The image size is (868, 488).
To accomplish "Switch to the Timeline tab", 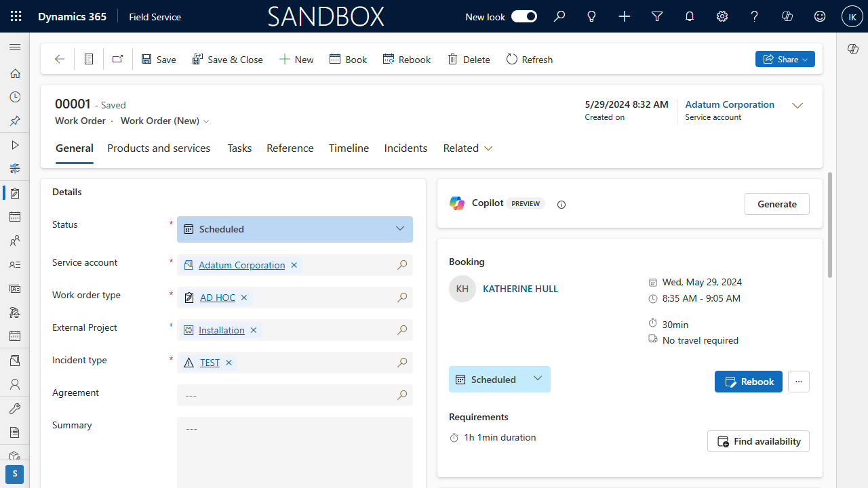I will tap(349, 148).
